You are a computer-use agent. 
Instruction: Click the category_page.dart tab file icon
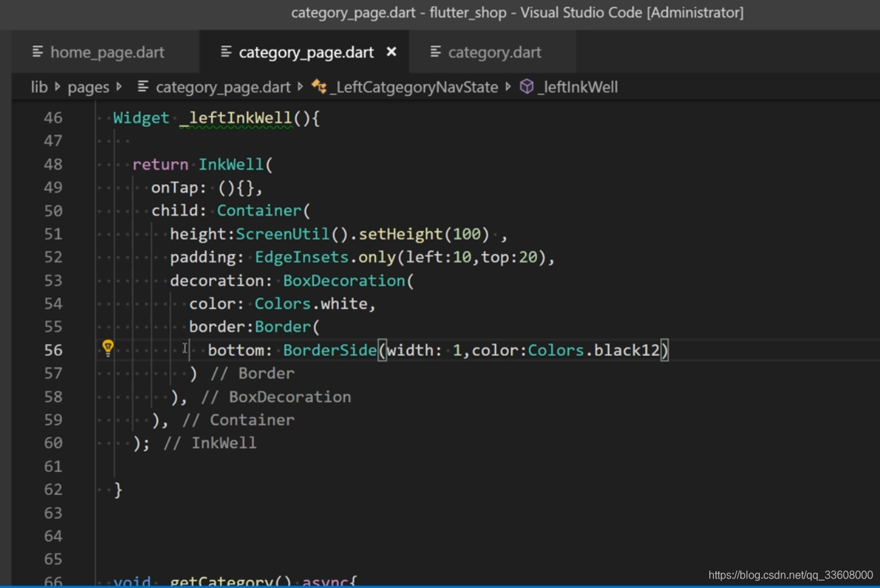point(227,52)
